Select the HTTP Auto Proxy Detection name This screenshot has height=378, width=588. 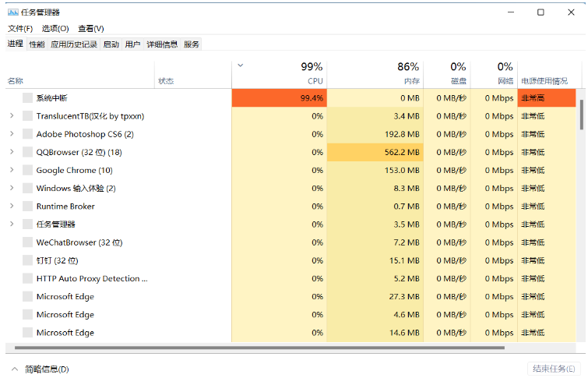pyautogui.click(x=92, y=278)
